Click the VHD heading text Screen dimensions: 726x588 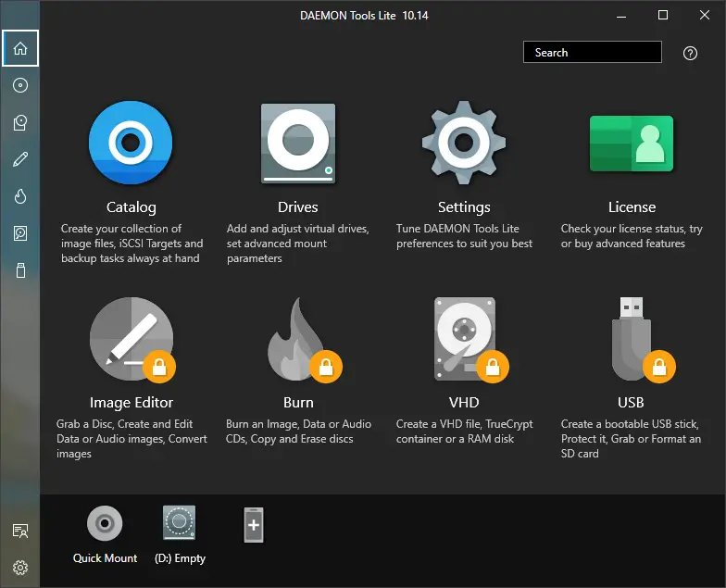(x=464, y=402)
